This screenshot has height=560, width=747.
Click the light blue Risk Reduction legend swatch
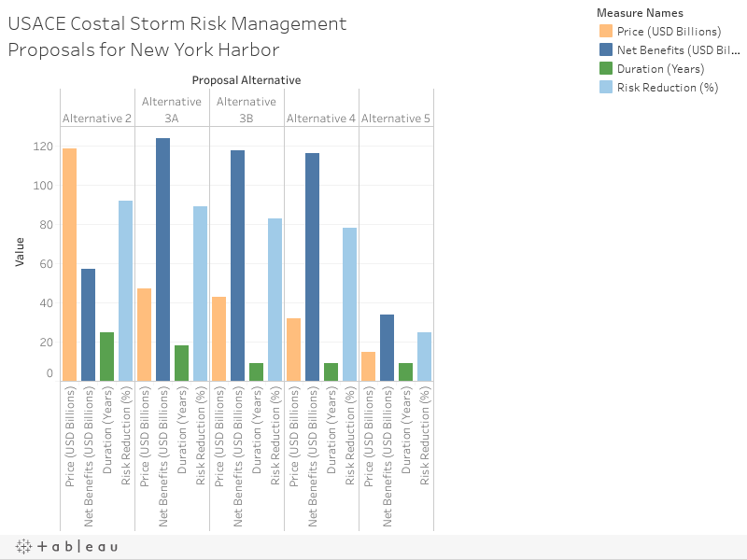pos(604,88)
